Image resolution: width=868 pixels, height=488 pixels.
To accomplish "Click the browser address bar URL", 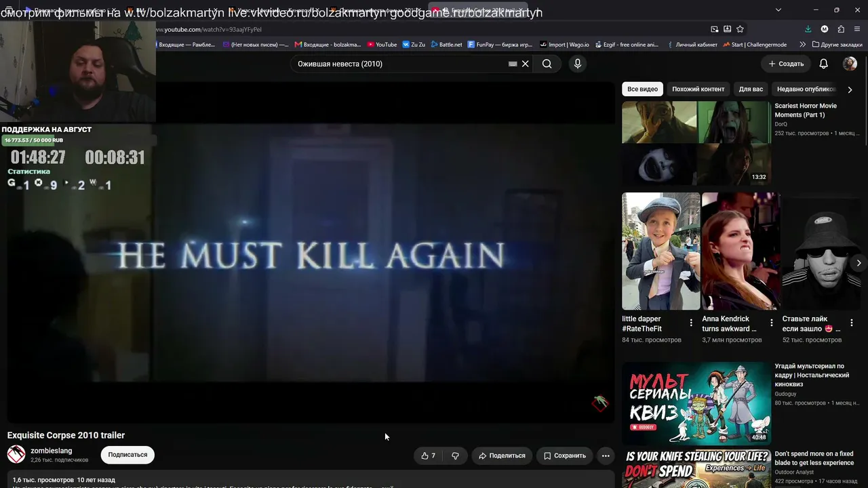I will pos(209,29).
